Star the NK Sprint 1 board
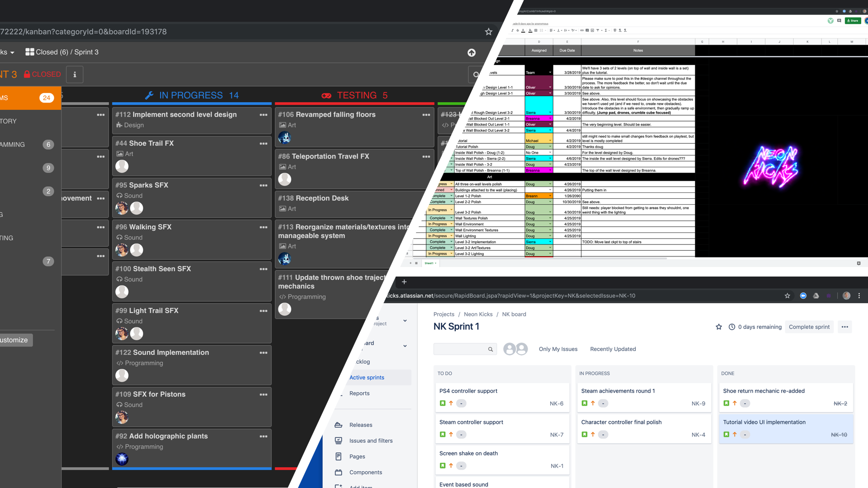Screen dimensions: 868x488 tap(718, 327)
